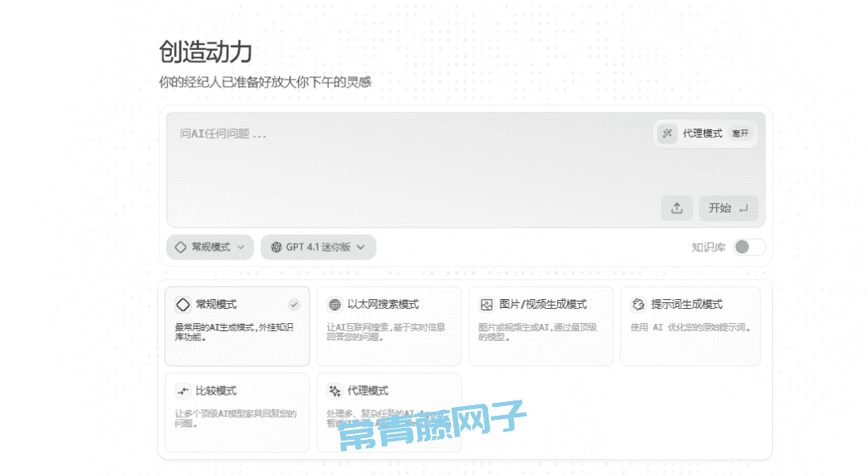
Task: Click description 使用 AI 优化您的原始提示词
Action: coord(690,327)
